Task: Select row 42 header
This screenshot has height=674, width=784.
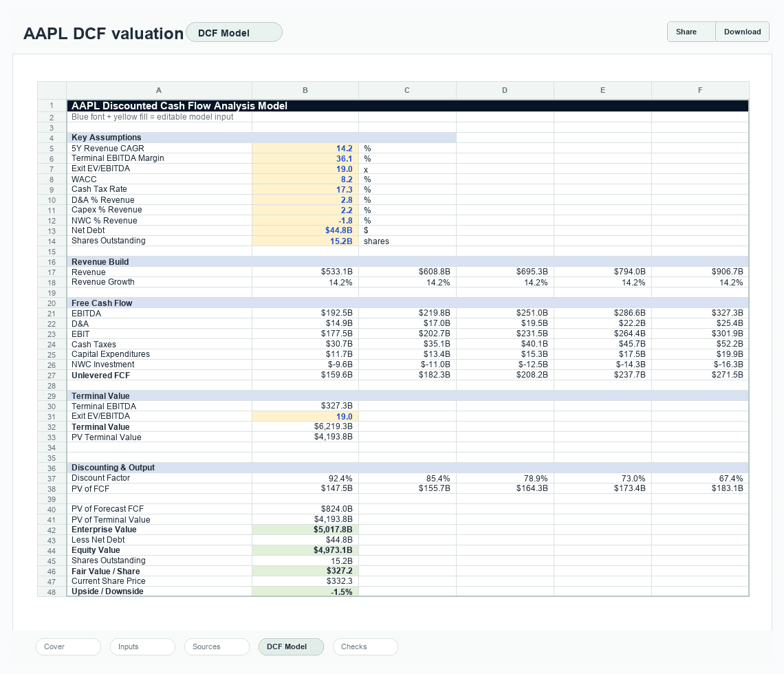Action: pyautogui.click(x=52, y=530)
